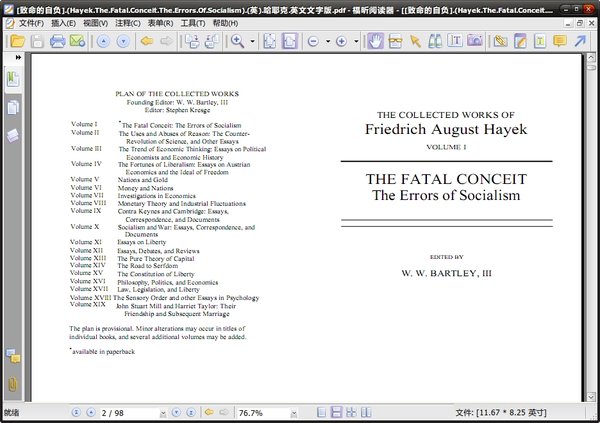Jump to last page in status bar

tap(191, 412)
